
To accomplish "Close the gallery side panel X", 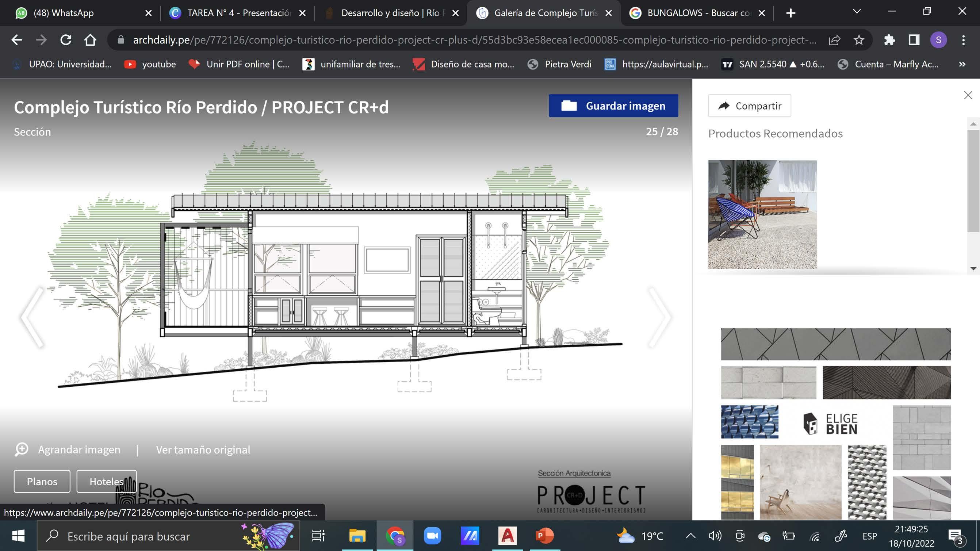I will (x=968, y=95).
